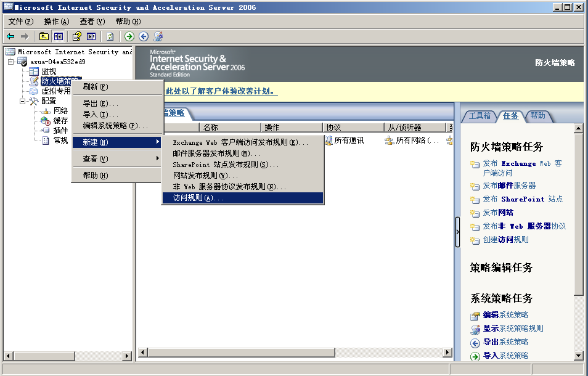Screen dimensions: 588x376
Task: Toggle the action pane toolbar icon
Action: (x=91, y=36)
